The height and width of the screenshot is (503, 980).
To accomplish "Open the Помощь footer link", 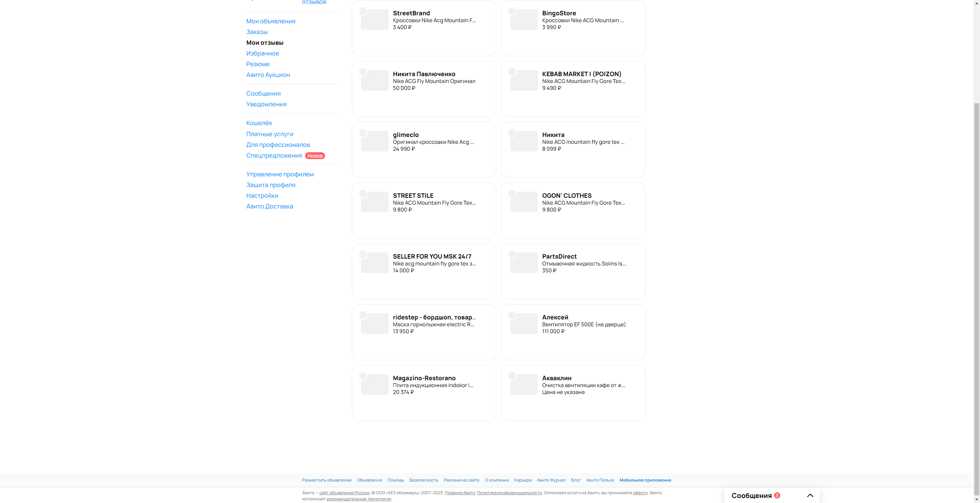I will pos(395,480).
